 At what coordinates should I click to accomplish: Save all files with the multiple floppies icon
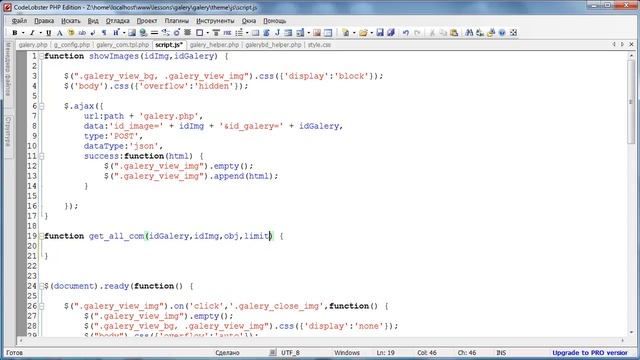click(x=391, y=33)
